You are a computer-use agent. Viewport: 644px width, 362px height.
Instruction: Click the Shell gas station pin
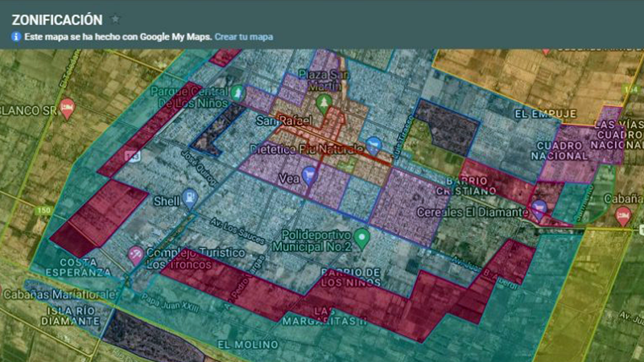click(x=189, y=197)
